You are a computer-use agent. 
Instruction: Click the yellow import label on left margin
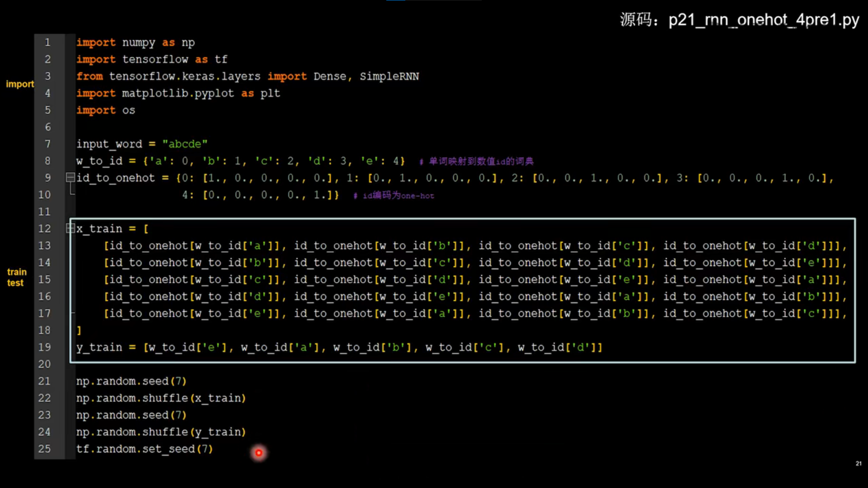(19, 84)
